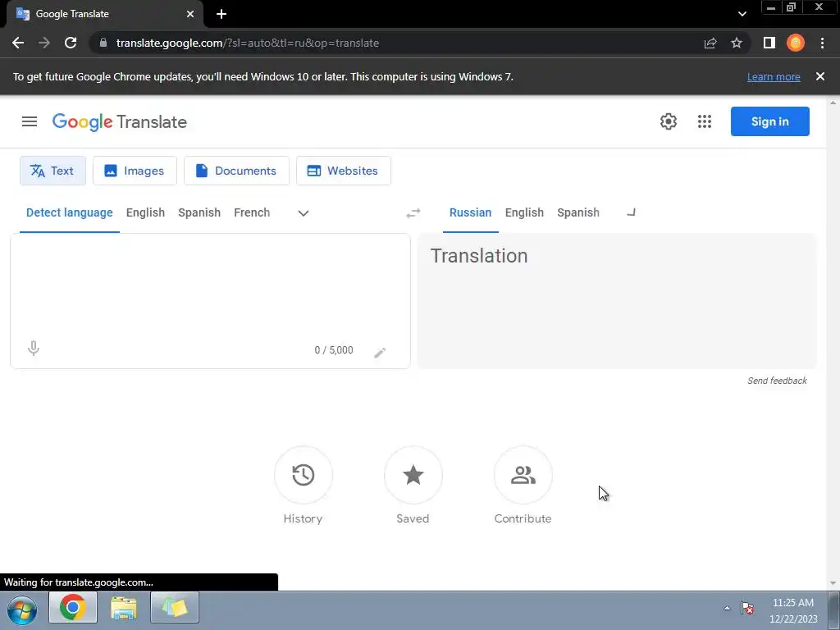Close the Google Translate tab
Image resolution: width=840 pixels, height=630 pixels.
point(190,14)
